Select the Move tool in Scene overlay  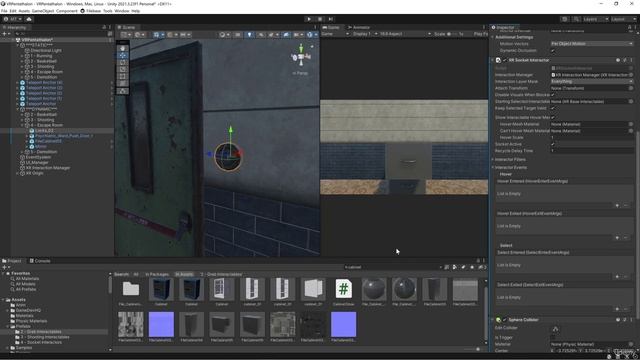122,55
